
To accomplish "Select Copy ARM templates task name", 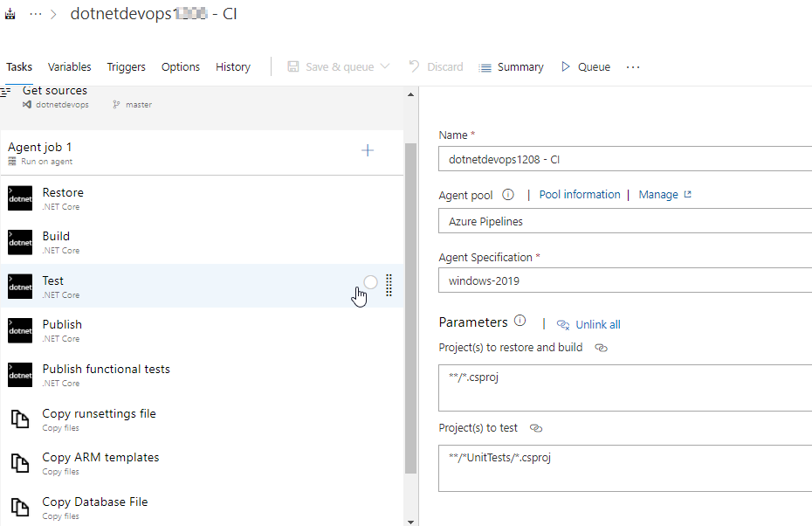I will pos(100,457).
